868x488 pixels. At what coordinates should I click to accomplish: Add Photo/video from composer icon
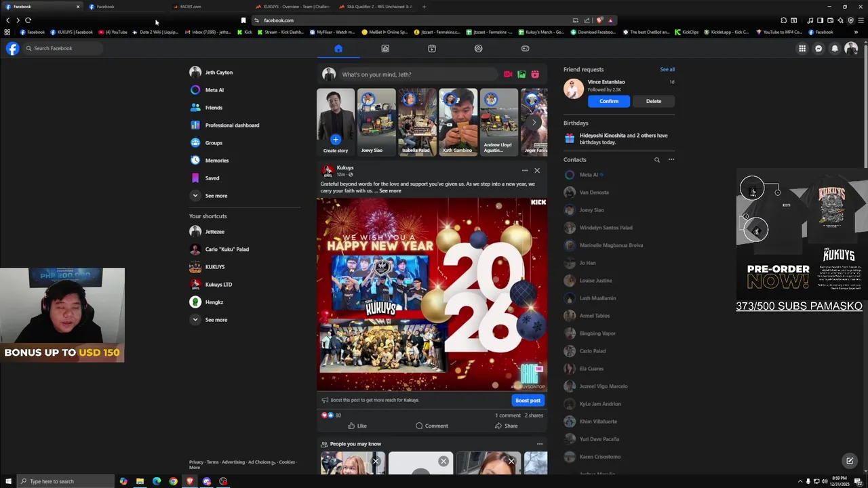521,75
